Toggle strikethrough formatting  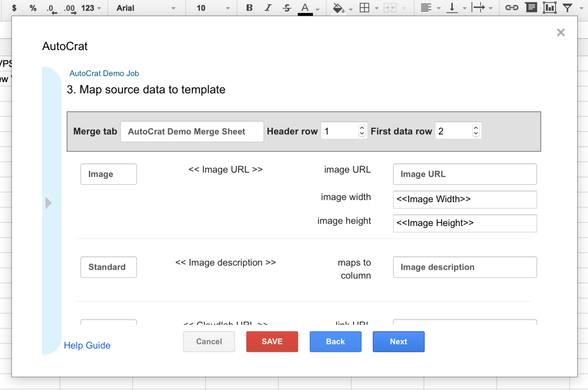[x=287, y=8]
